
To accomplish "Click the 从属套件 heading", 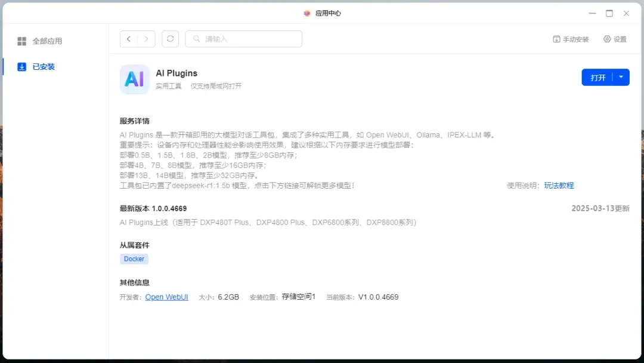I will pos(134,245).
